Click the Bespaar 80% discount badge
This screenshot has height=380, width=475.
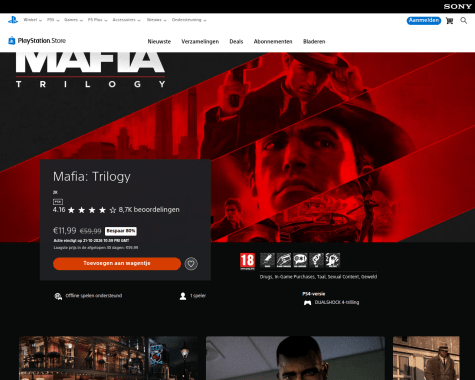121,231
